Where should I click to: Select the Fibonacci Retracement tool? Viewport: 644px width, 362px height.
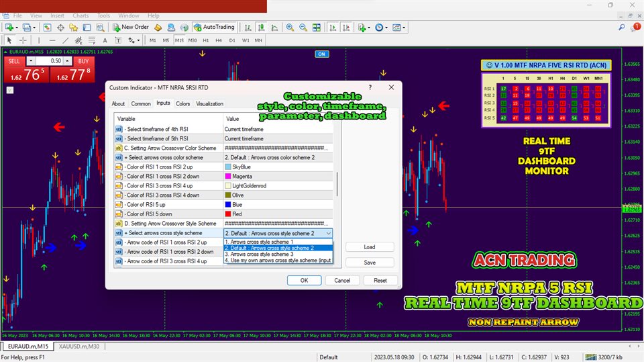click(x=92, y=40)
